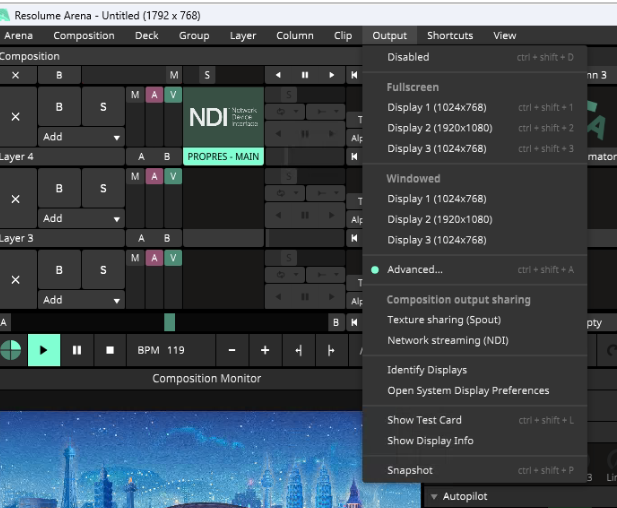Toggle Layer 4's green V button
This screenshot has width=617, height=508.
pos(173,176)
